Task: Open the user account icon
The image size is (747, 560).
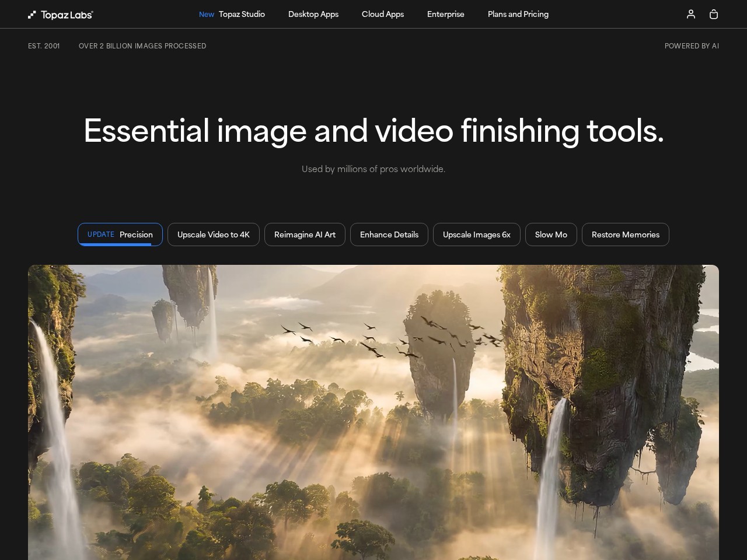Action: click(x=691, y=14)
